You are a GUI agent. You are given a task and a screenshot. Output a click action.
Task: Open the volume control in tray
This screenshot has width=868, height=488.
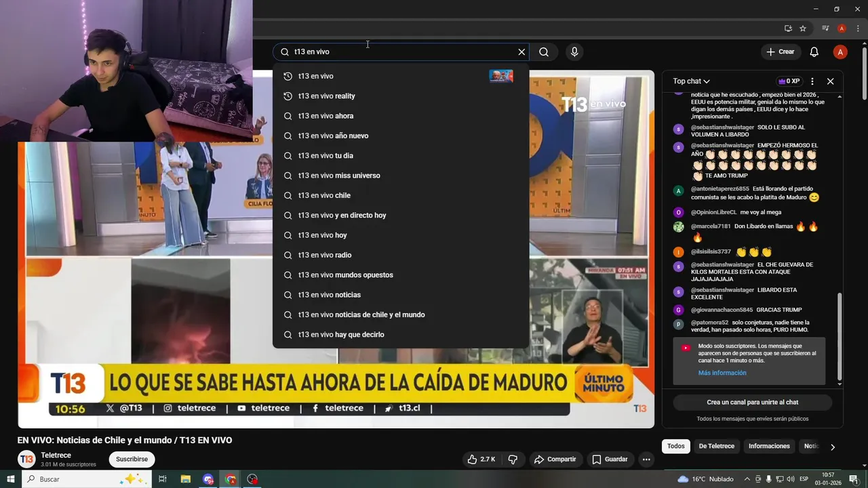coord(791,479)
